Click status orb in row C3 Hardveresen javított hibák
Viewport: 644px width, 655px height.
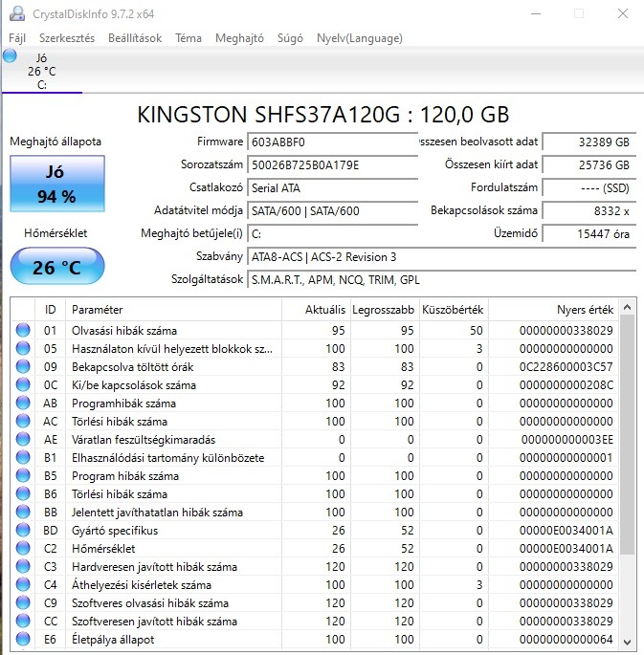[x=23, y=566]
